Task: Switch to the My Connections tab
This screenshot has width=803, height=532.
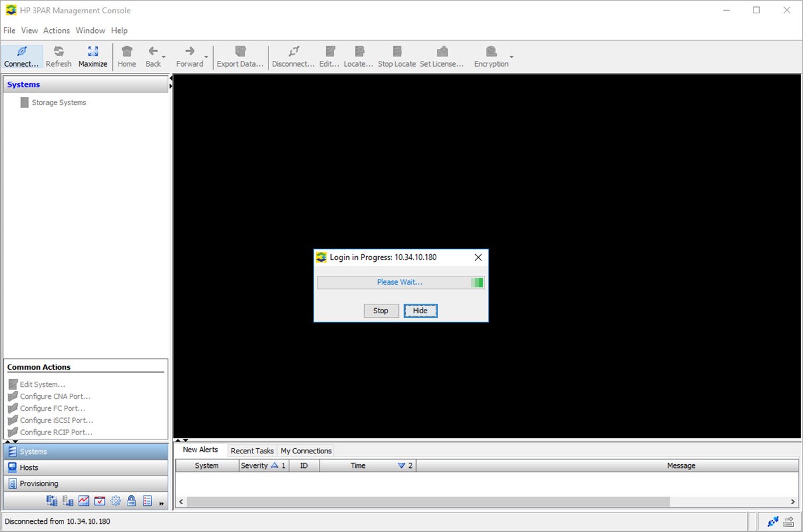Action: [x=306, y=451]
